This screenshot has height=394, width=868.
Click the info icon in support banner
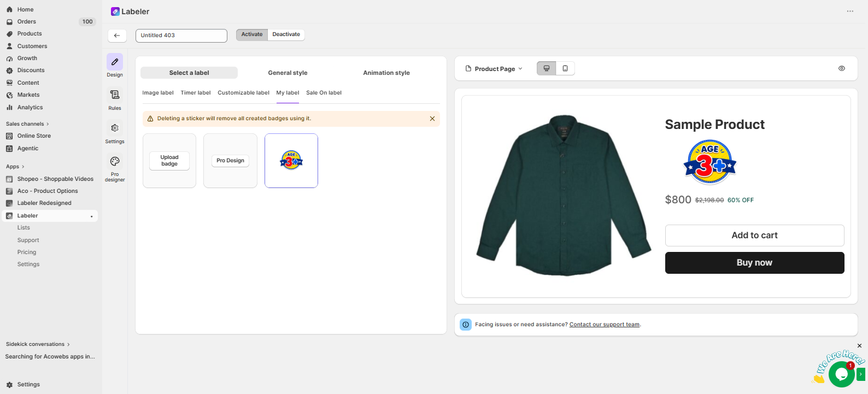click(x=466, y=325)
